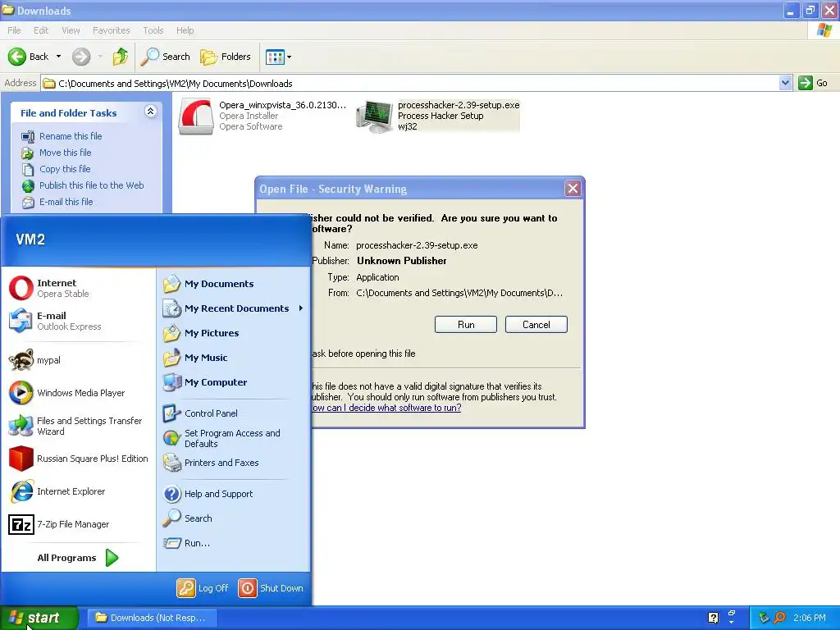Click Publish this file to the Web
Image resolution: width=840 pixels, height=630 pixels.
pos(83,185)
